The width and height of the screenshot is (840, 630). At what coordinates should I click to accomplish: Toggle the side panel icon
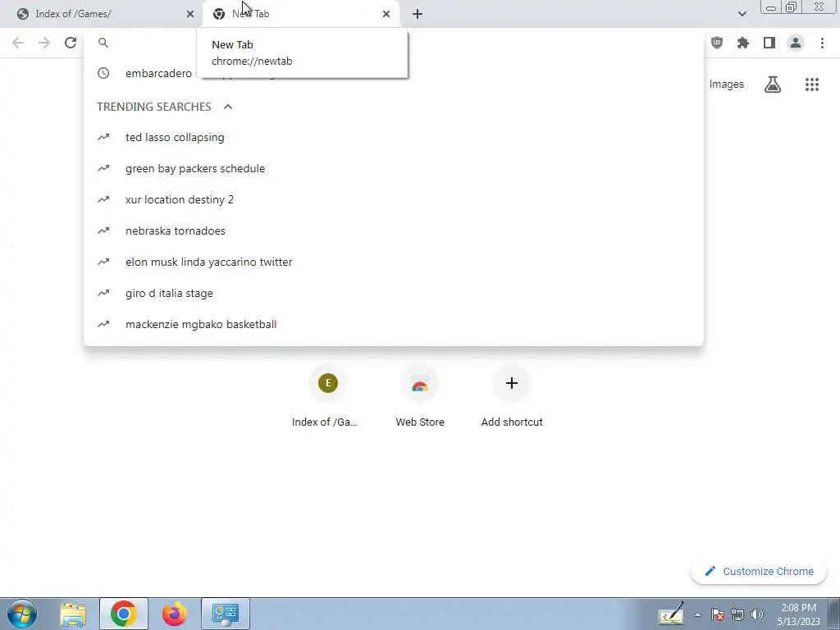point(769,43)
